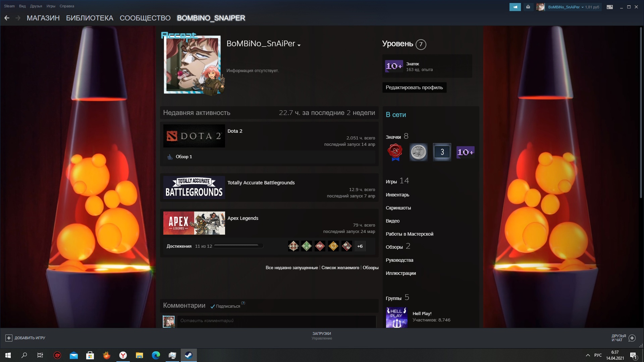Click the fifth Apex achievement icon
Viewport: 644px width, 362px height.
[x=347, y=246]
